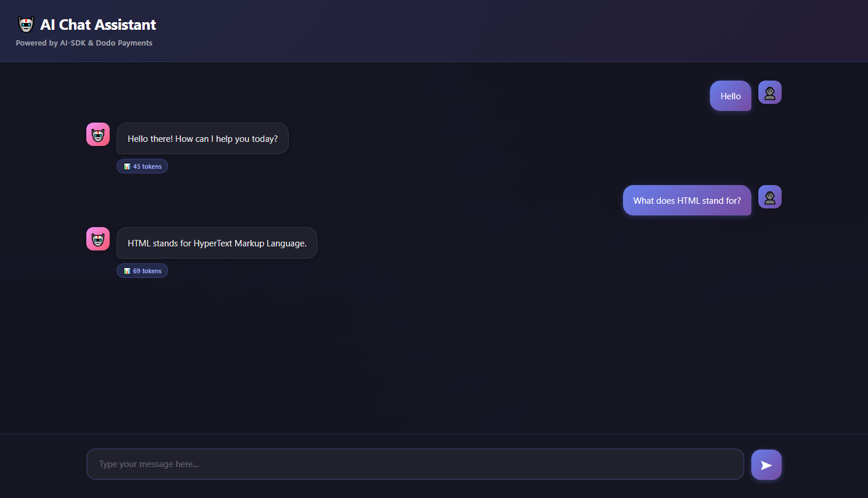The image size is (868, 498).
Task: Click the HyperText Markup Language answer bubble
Action: pos(216,243)
